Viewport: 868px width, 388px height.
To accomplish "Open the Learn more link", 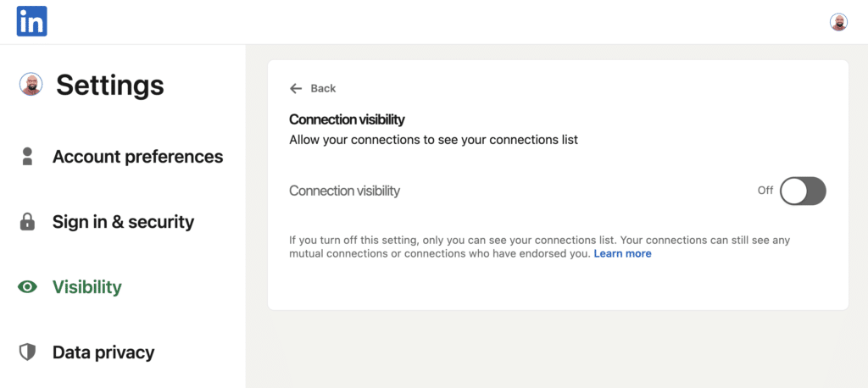I will click(622, 253).
